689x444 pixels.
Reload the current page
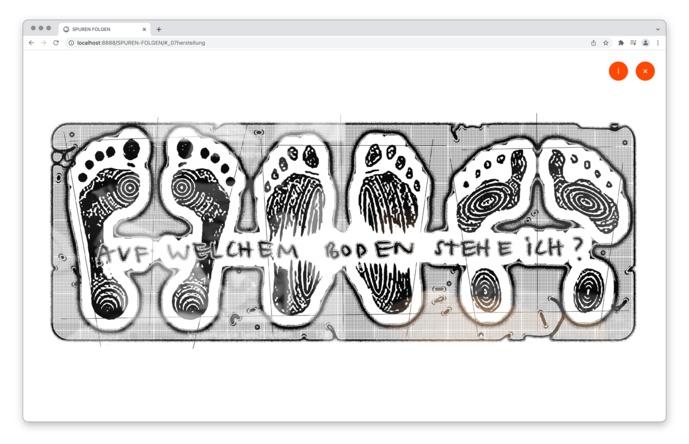point(56,43)
